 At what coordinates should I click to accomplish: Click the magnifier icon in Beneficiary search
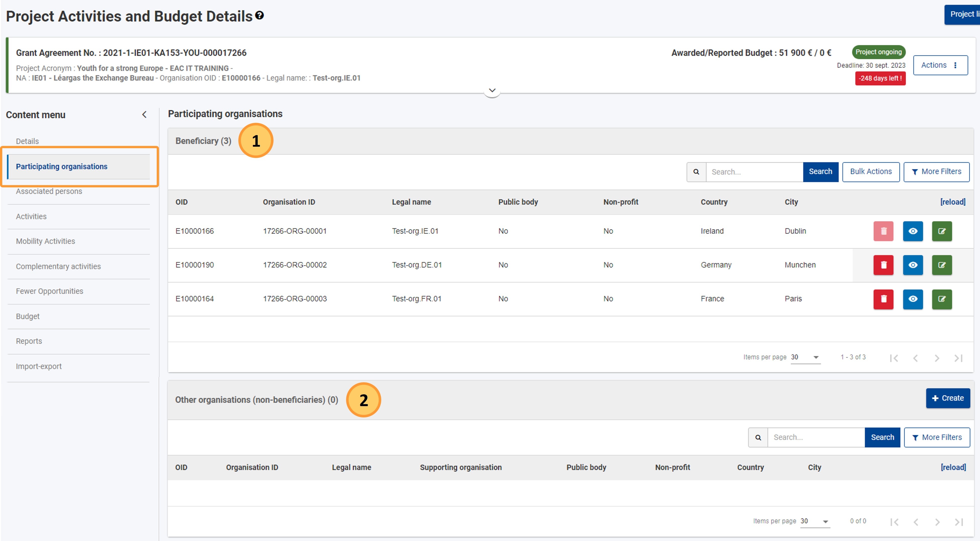coord(696,172)
